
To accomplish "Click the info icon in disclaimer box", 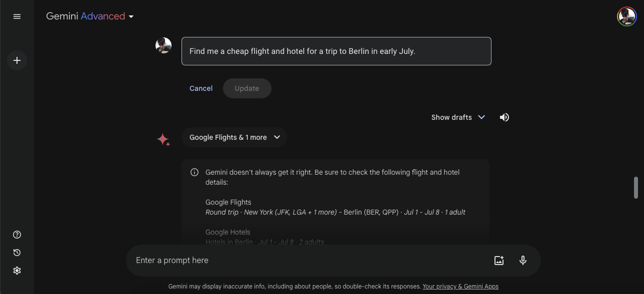I will click(194, 172).
